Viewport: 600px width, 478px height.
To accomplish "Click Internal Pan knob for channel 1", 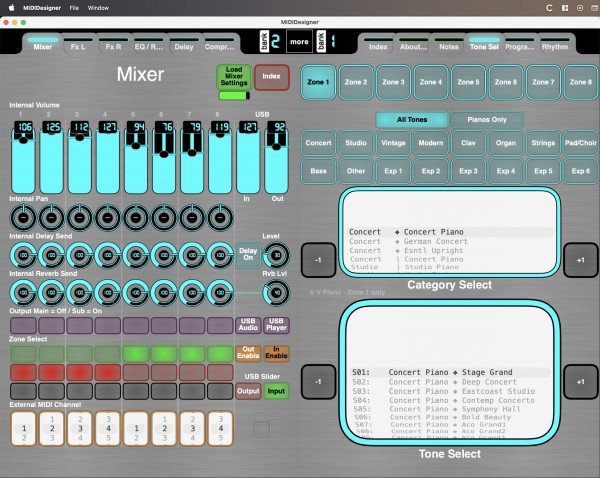I will click(x=23, y=217).
